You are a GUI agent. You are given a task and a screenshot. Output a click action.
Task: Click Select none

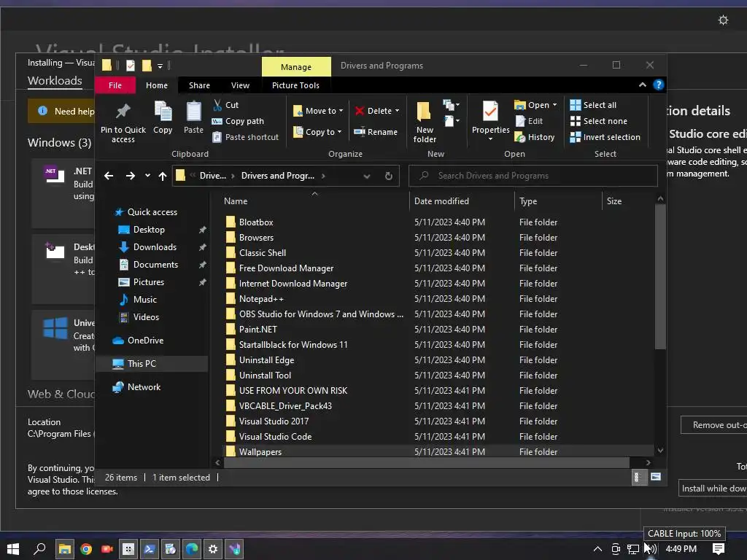(x=598, y=121)
